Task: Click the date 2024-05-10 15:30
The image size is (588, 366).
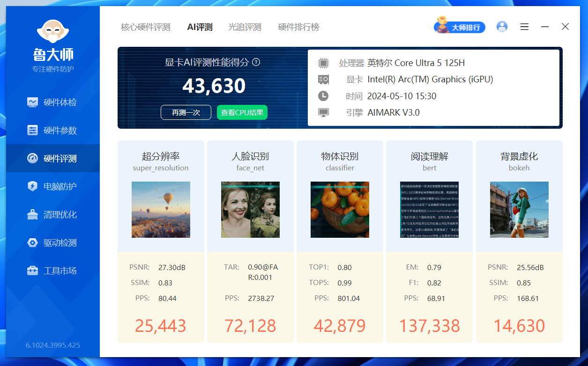Action: pos(402,96)
